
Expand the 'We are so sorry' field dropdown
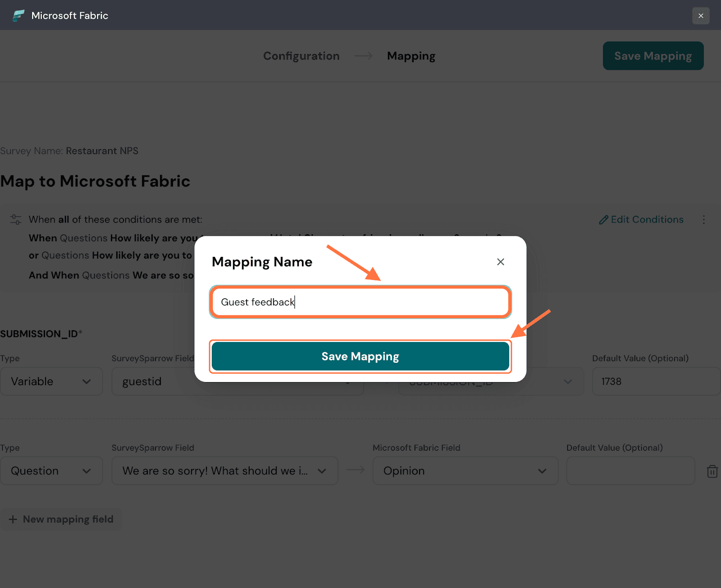click(224, 471)
